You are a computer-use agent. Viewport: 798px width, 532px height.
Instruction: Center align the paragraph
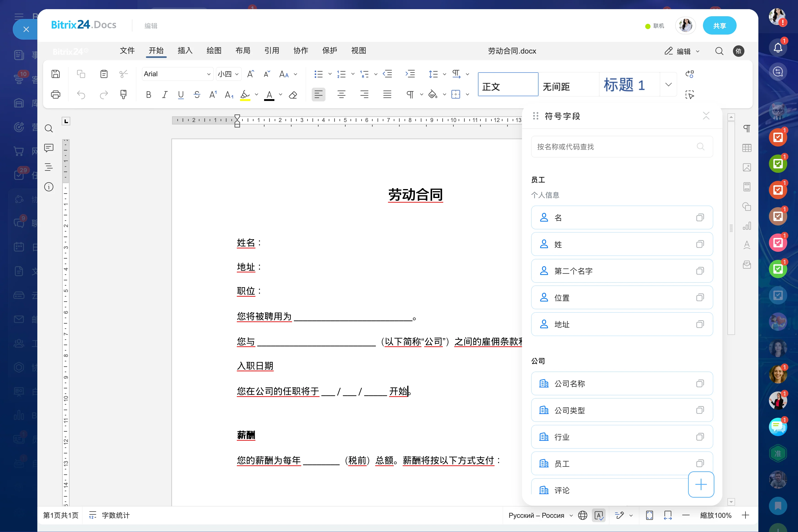[x=342, y=94]
